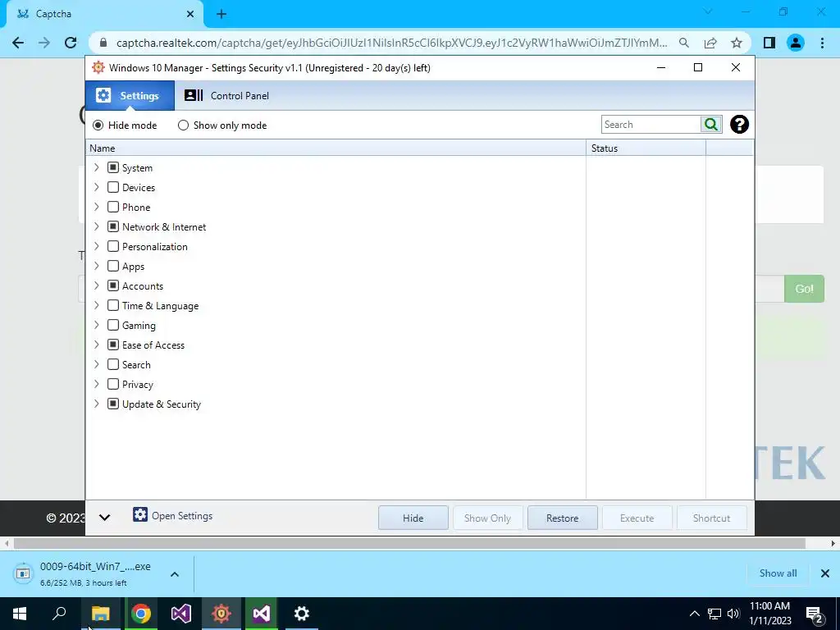This screenshot has width=840, height=630.
Task: Expand the Ease of Access node
Action: tap(97, 345)
